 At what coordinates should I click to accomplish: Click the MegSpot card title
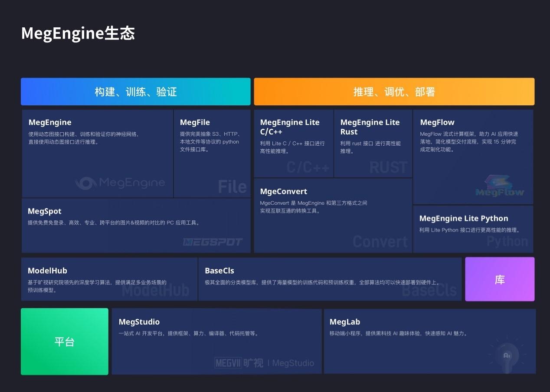point(44,211)
